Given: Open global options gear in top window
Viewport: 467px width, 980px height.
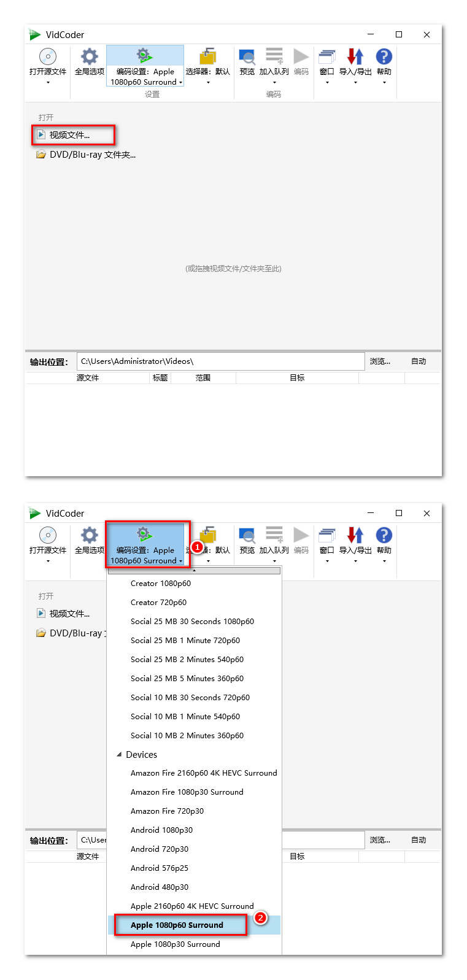Looking at the screenshot, I should pyautogui.click(x=90, y=56).
